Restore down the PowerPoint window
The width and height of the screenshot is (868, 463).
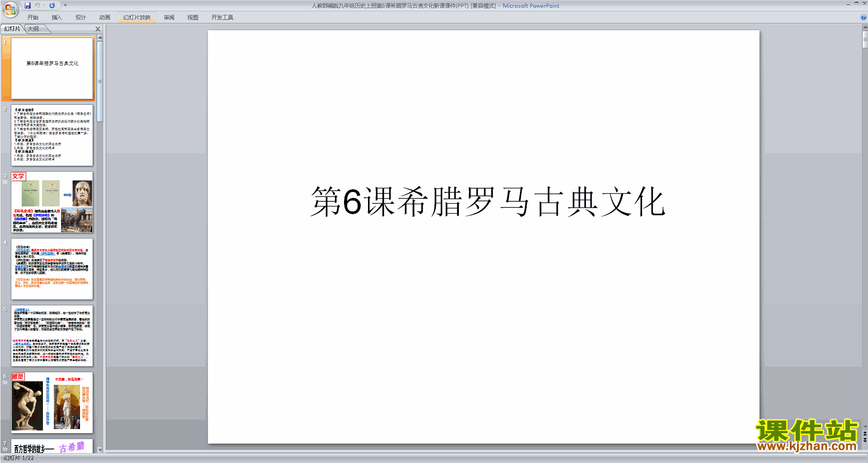[x=856, y=4]
